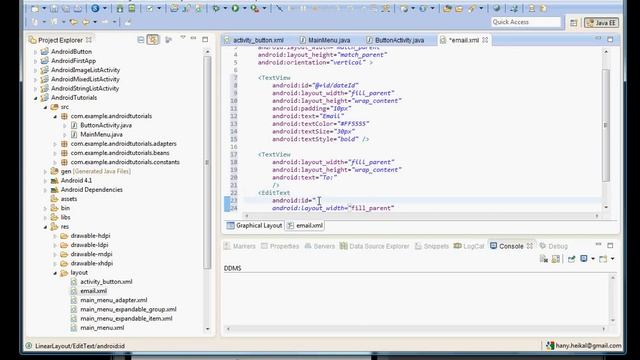Click the Console panel minimize icon
The width and height of the screenshot is (640, 360).
tap(598, 244)
